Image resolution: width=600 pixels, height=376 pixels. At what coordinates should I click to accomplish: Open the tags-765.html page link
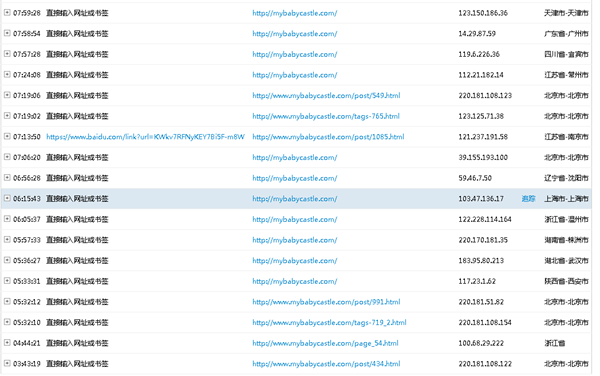coord(326,116)
